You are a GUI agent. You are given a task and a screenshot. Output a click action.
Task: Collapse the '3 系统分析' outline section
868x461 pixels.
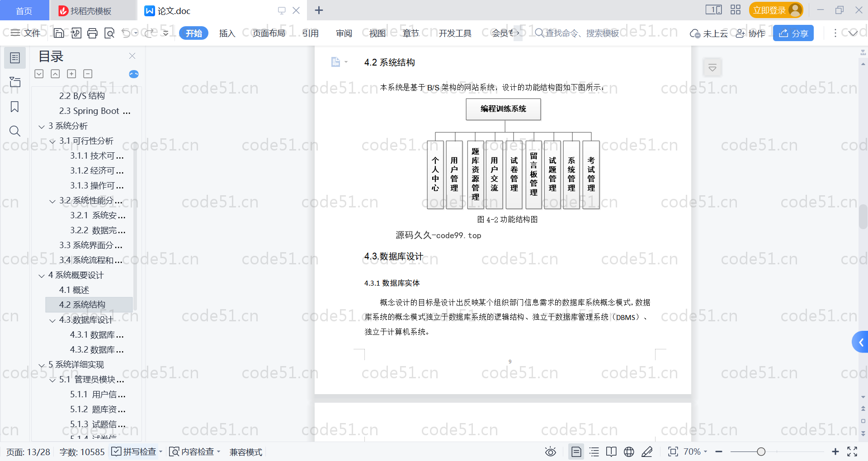[42, 127]
